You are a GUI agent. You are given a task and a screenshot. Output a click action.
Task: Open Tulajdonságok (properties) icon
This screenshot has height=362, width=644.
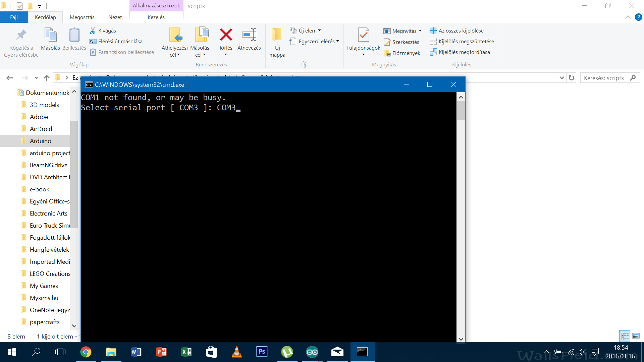(363, 35)
